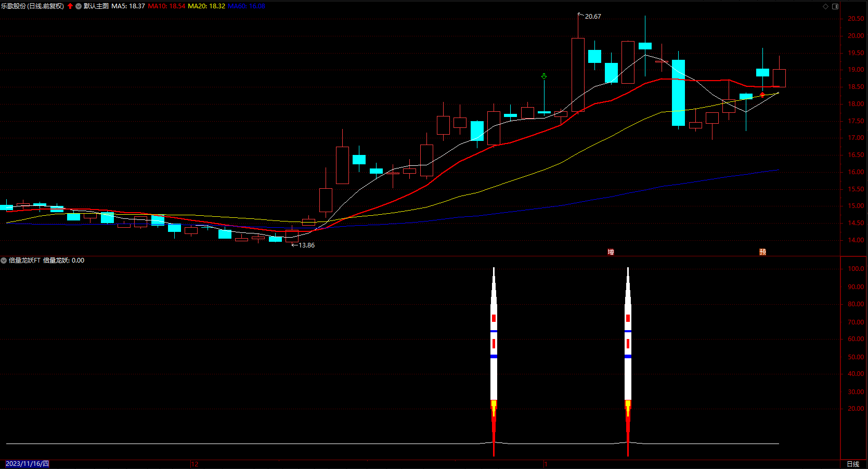Click the 18.00 price axis label
Image resolution: width=868 pixels, height=469 pixels.
click(x=856, y=104)
